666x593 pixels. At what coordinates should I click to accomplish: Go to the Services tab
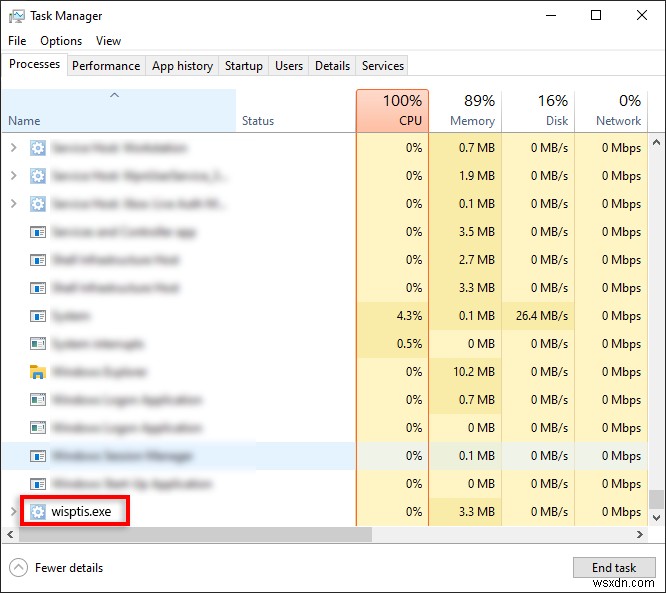382,66
